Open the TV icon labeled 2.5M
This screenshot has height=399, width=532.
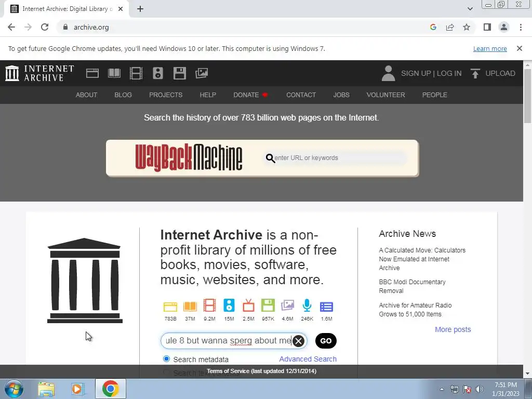pyautogui.click(x=248, y=305)
